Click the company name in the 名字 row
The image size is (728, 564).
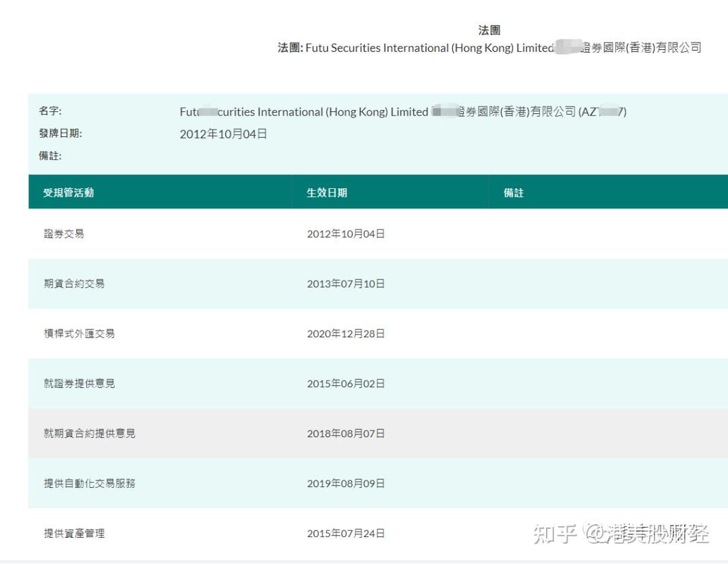click(403, 111)
